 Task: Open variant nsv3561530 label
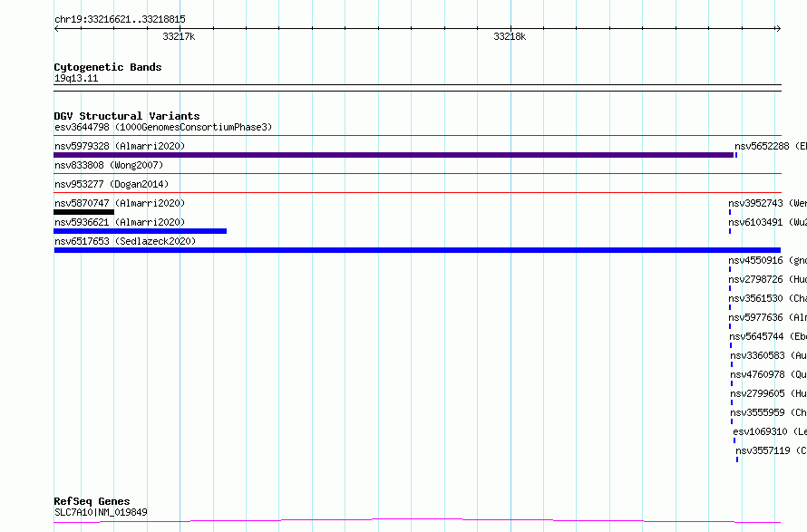(x=767, y=298)
